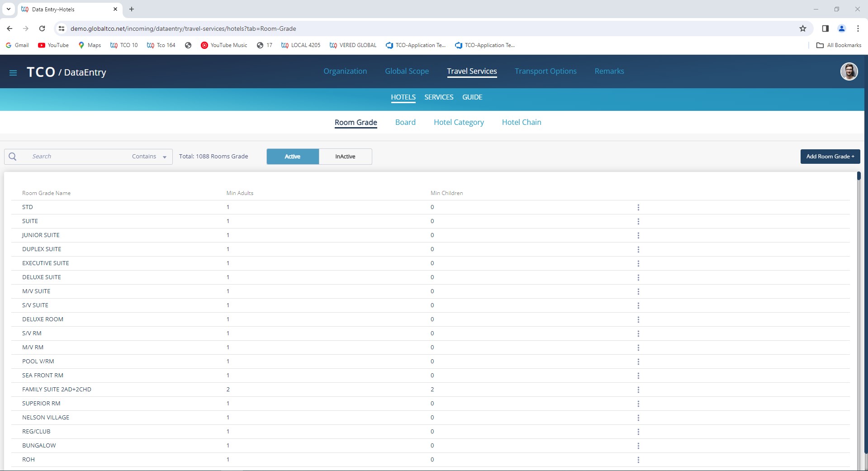The width and height of the screenshot is (868, 471).
Task: Switch list to Active room grades
Action: click(293, 157)
